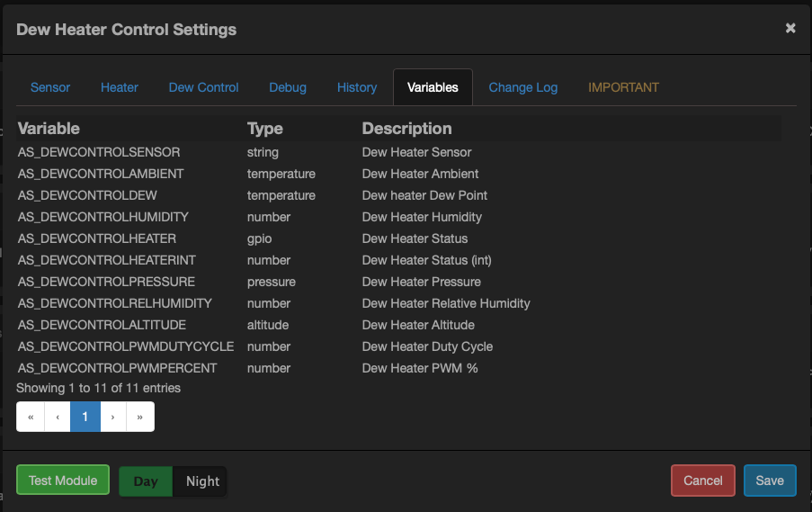Click the Test Module button
This screenshot has width=812, height=512.
coord(63,481)
